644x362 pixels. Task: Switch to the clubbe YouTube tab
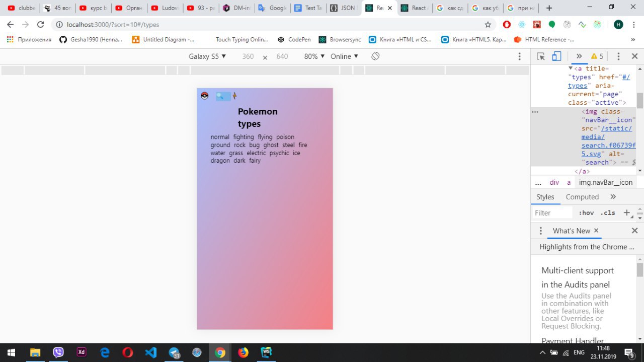coord(21,8)
